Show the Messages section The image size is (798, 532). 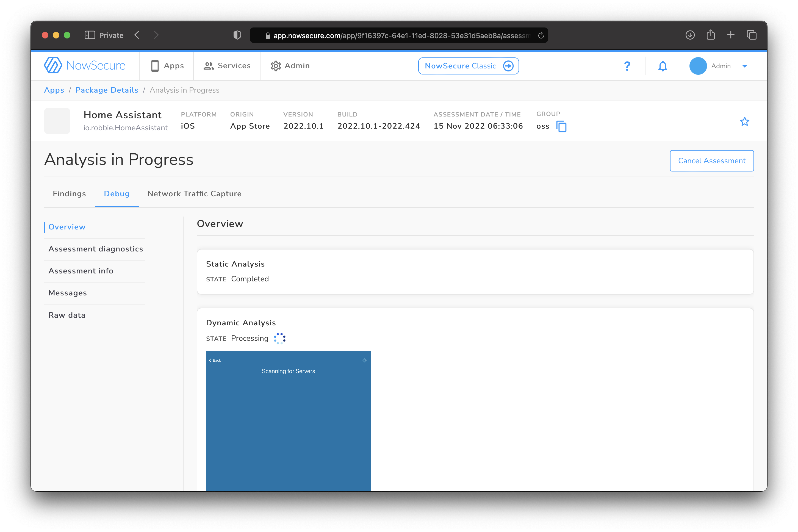(x=68, y=293)
